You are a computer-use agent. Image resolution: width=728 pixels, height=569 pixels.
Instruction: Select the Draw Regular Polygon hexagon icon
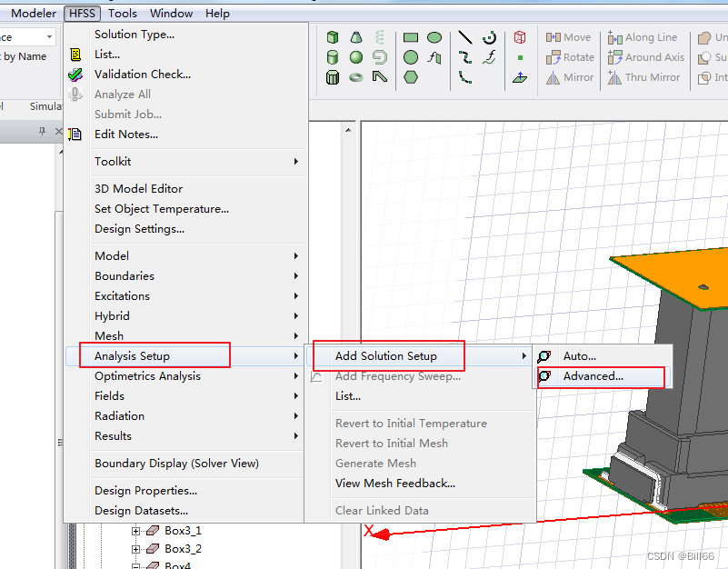[x=411, y=77]
